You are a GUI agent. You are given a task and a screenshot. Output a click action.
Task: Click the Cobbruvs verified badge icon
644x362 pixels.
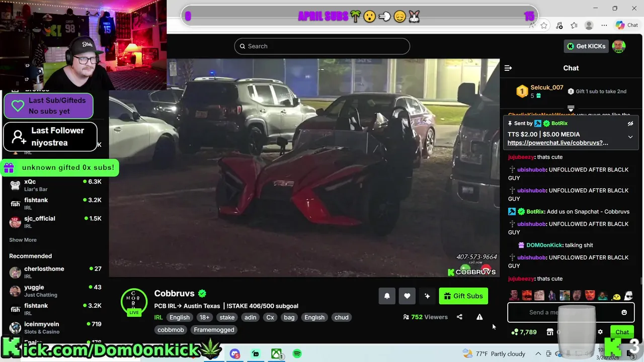202,294
